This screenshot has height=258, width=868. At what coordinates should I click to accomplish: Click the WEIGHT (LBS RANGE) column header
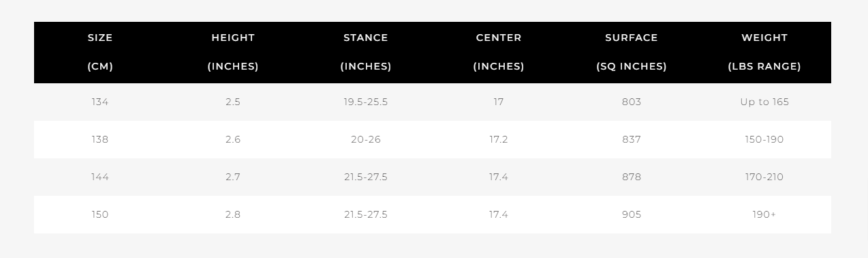764,53
